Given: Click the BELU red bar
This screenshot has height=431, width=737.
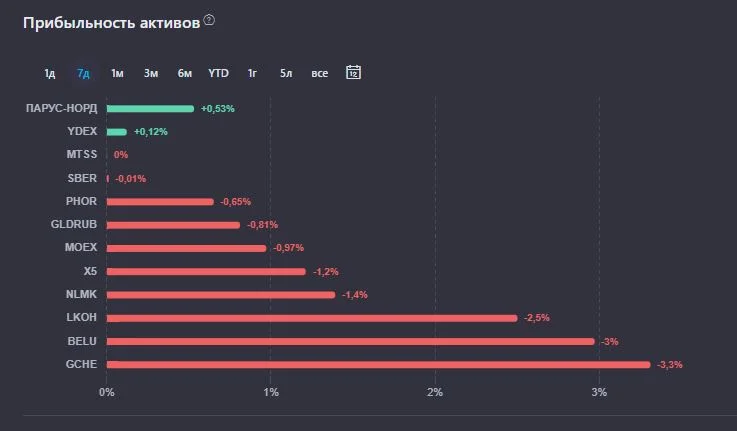Looking at the screenshot, I should (351, 342).
